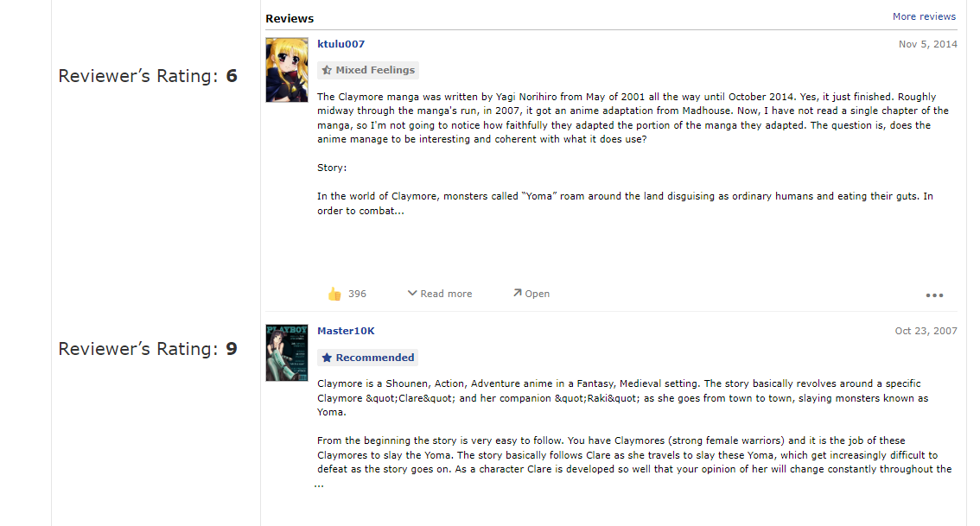This screenshot has height=526, width=980.
Task: Click the blue star icon beside Recommended
Action: pos(327,358)
